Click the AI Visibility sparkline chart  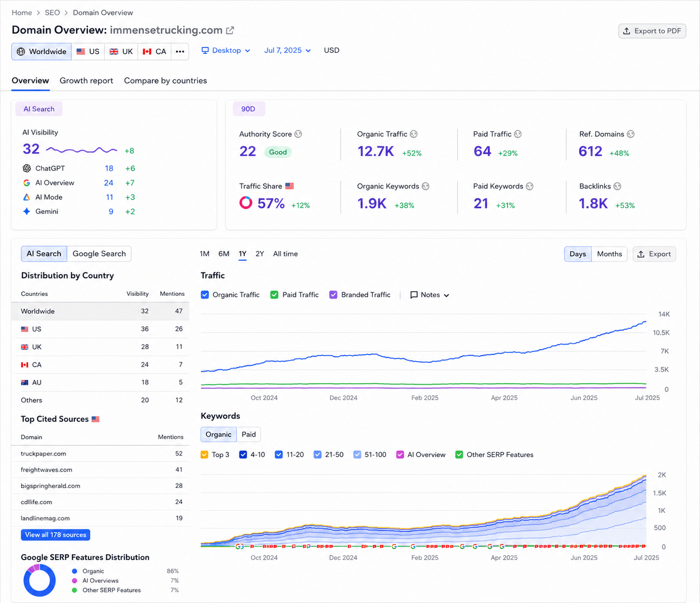click(x=82, y=150)
